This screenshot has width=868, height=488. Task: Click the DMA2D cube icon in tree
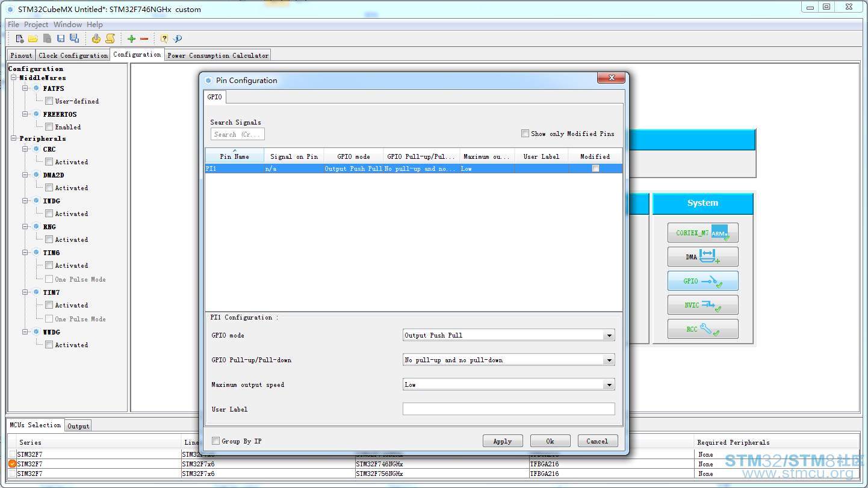coord(36,175)
